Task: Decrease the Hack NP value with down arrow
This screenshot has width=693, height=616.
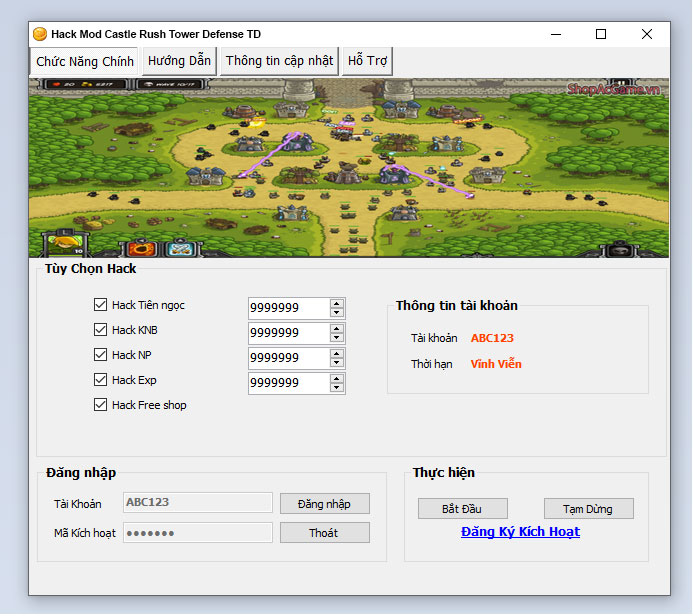Action: [337, 363]
